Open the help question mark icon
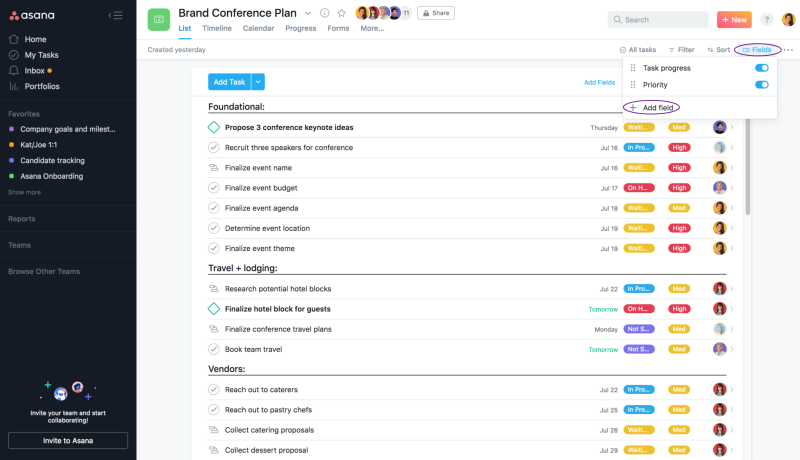This screenshot has width=800, height=460. click(x=766, y=19)
